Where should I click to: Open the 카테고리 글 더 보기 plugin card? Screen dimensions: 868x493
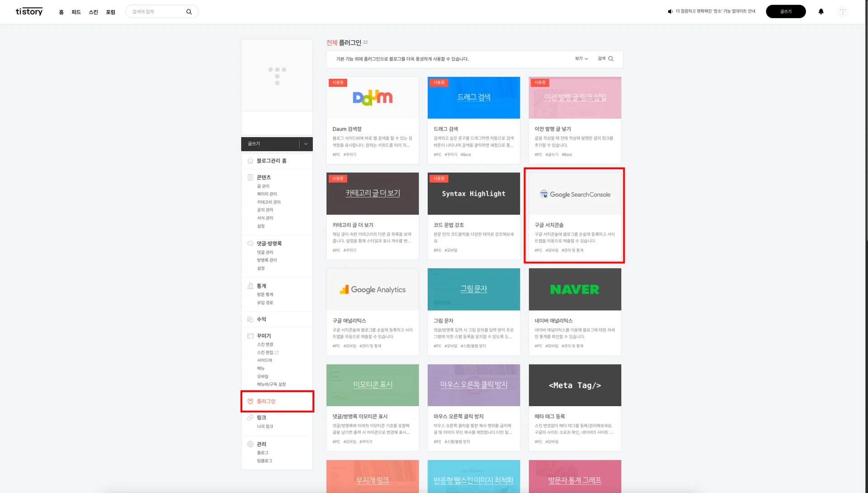pyautogui.click(x=373, y=216)
